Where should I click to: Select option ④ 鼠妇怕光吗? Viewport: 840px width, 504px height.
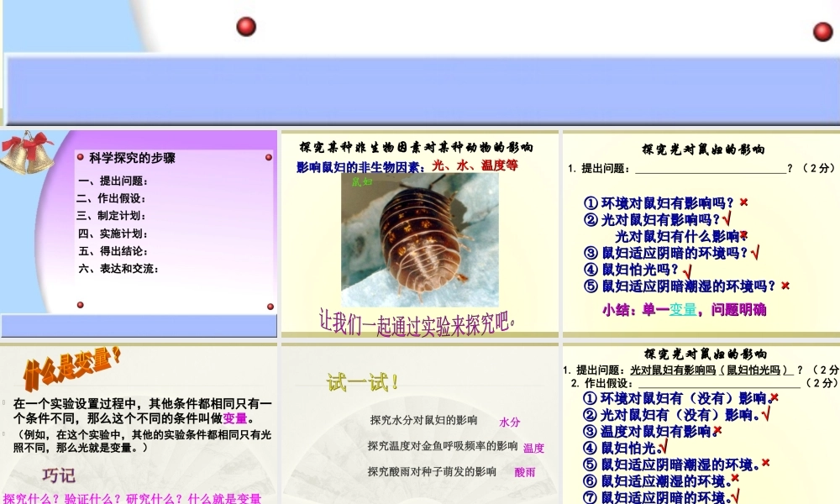point(631,270)
